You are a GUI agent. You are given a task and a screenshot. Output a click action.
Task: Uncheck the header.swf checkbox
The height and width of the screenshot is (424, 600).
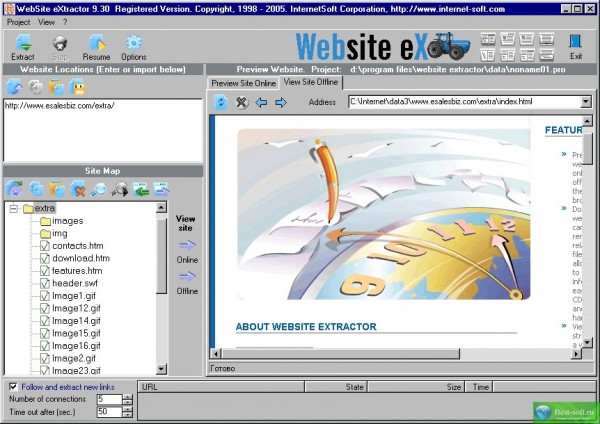point(45,283)
